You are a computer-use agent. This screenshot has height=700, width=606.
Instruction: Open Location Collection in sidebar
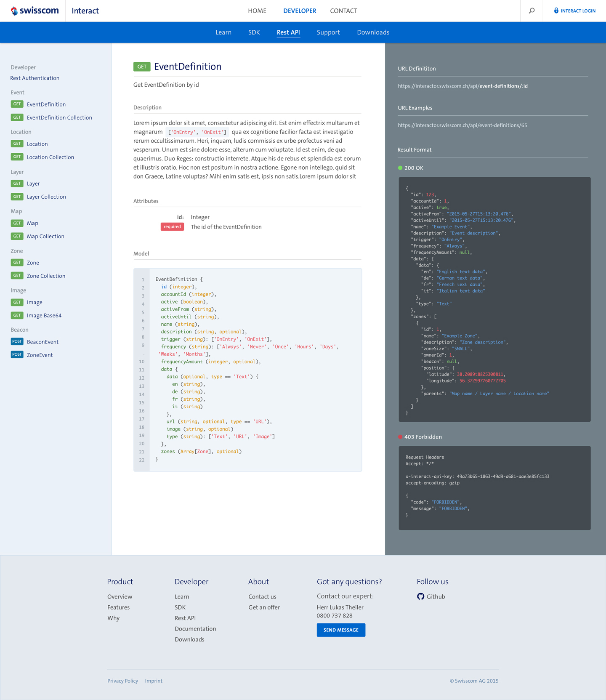coord(50,157)
